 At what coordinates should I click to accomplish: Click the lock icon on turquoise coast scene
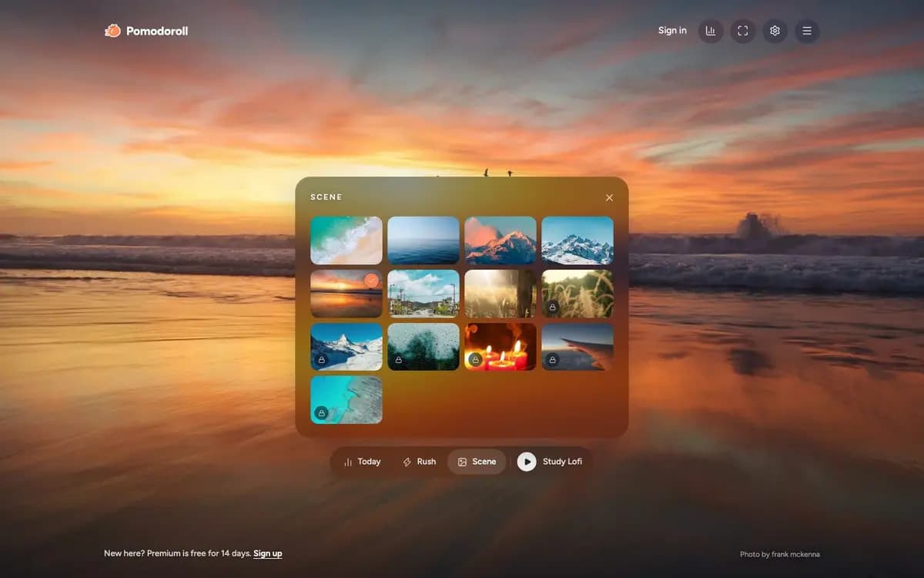click(x=321, y=412)
